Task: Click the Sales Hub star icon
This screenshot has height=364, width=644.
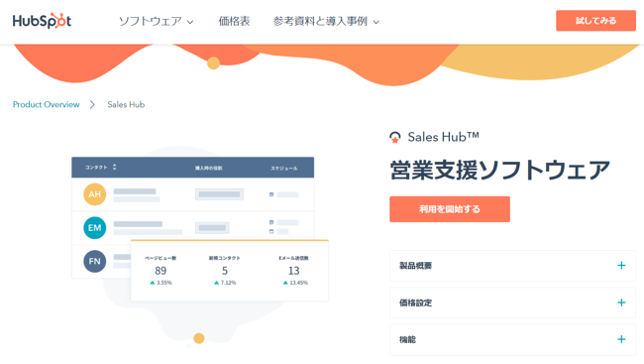Action: pos(394,138)
